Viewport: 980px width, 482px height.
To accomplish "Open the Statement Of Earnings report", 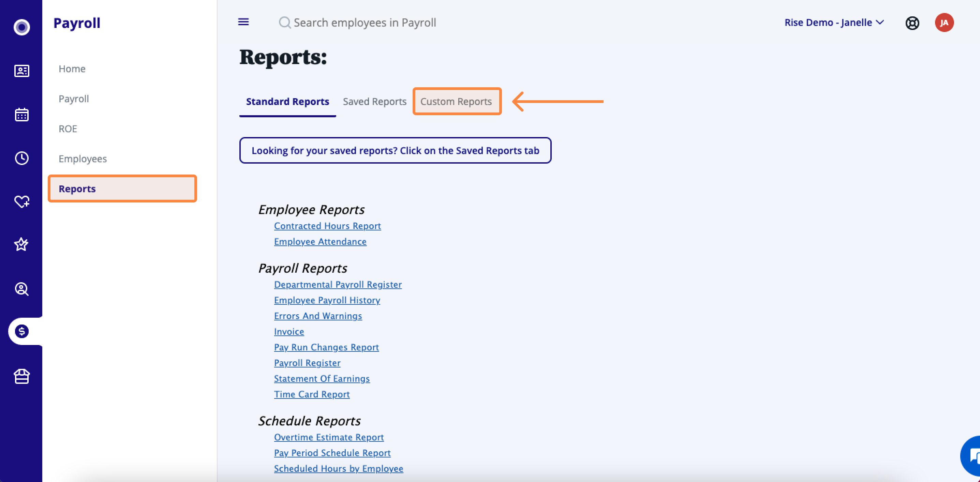I will click(x=322, y=378).
